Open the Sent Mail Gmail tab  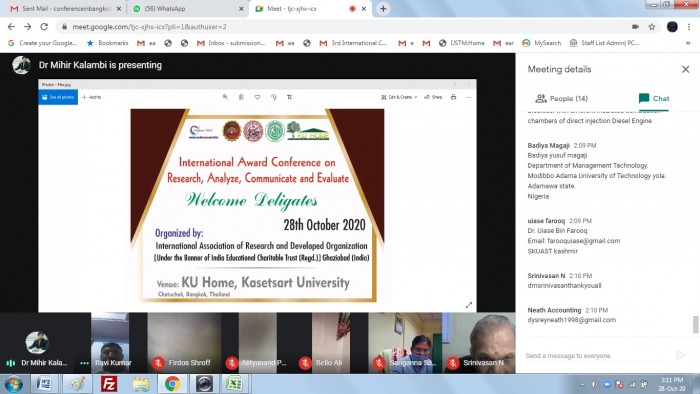[66, 8]
